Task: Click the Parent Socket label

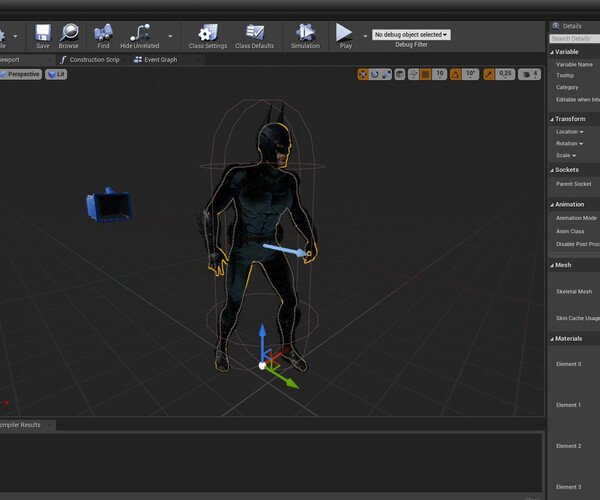Action: point(574,184)
